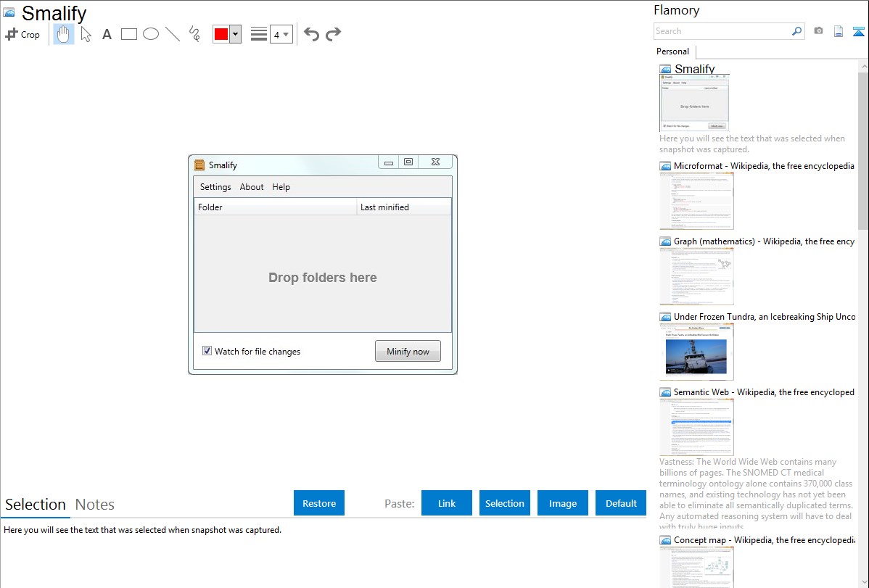Pick the ellipse shape tool
869x588 pixels.
pyautogui.click(x=151, y=34)
